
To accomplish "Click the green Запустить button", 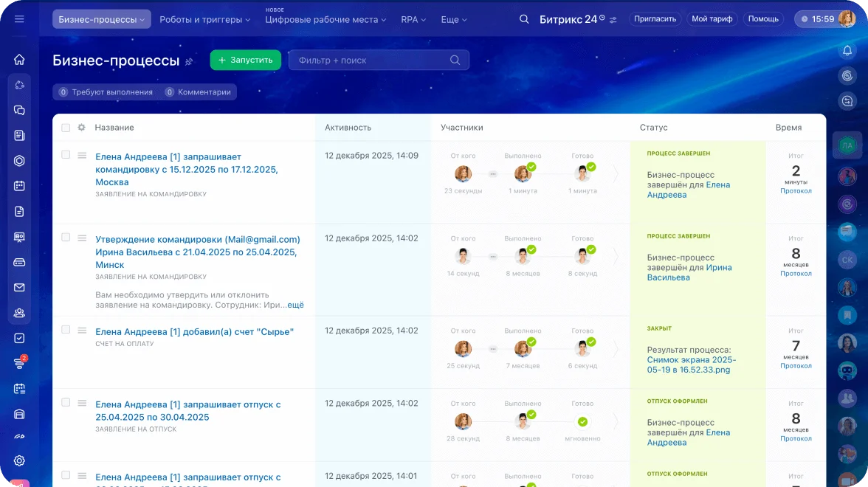I will pyautogui.click(x=245, y=60).
